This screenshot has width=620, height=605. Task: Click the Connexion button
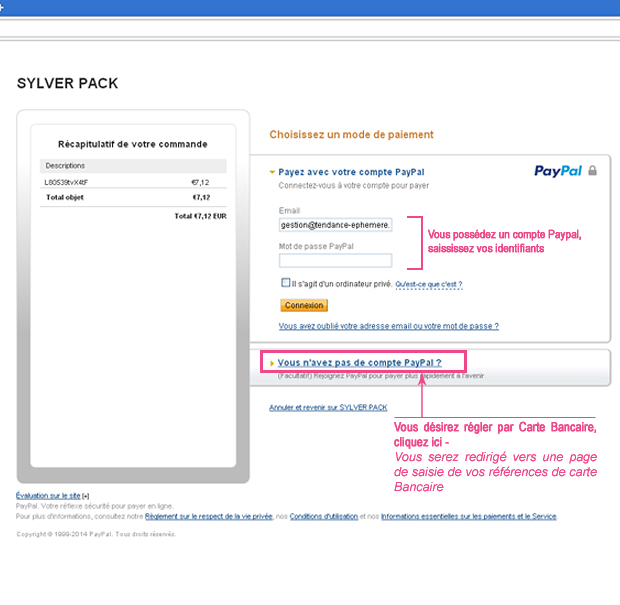pos(304,305)
